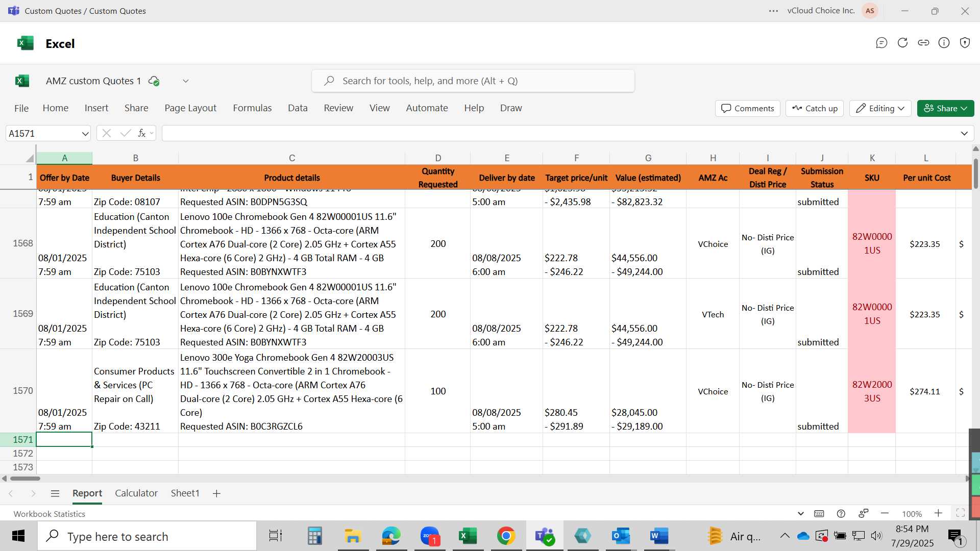Screen dimensions: 980x551
Task: Go to the previous sheet arrow
Action: point(11,493)
